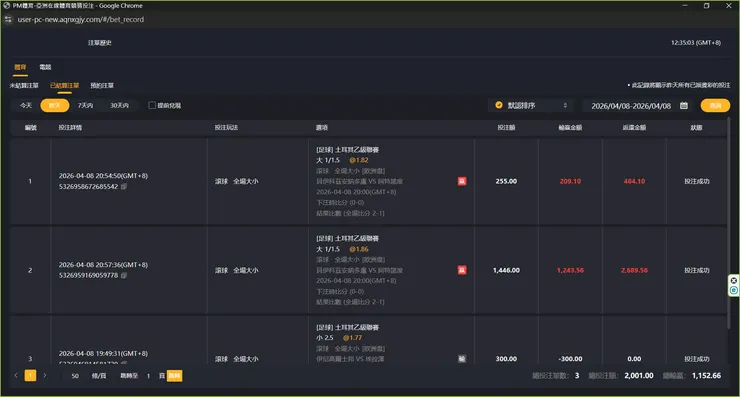Click the gray lose badge in row 3

tap(462, 359)
